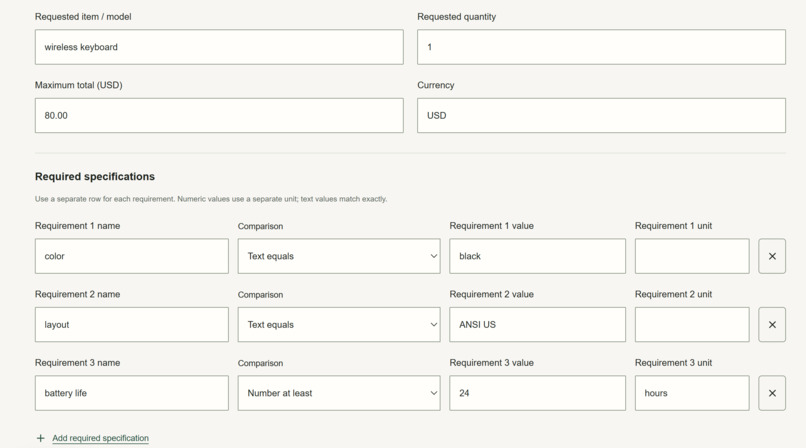Click the plus icon to add specification
This screenshot has height=448, width=806.
click(41, 438)
